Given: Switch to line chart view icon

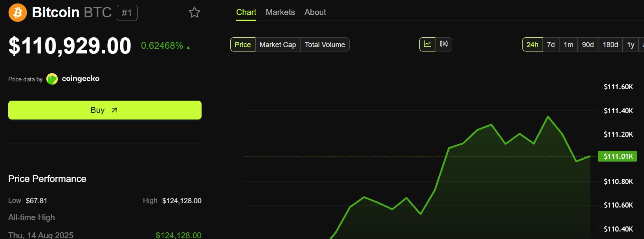Looking at the screenshot, I should 427,44.
